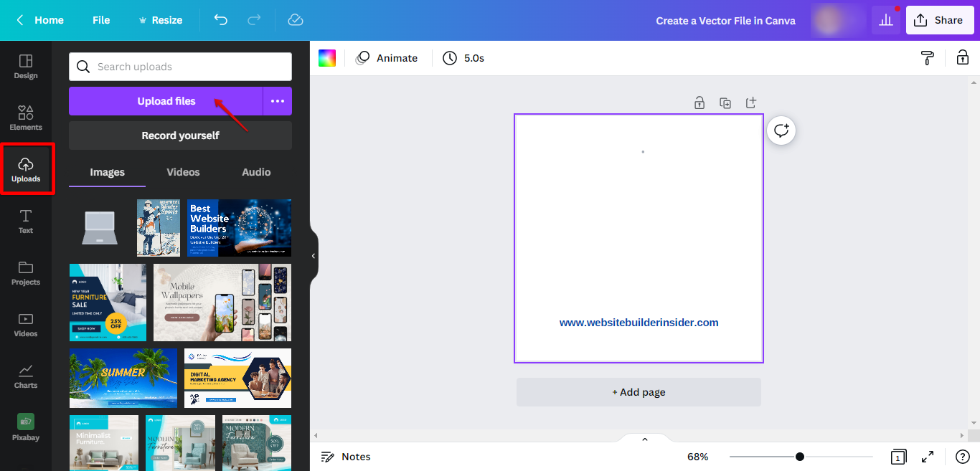Screen dimensions: 980x471
Task: Open the Charts sidebar panel
Action: (x=26, y=376)
